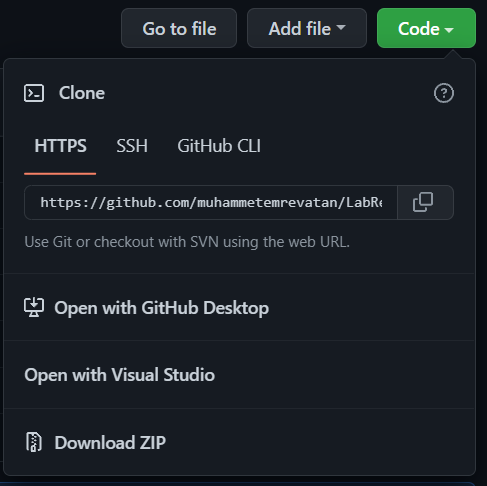
Task: Select the Download ZIP option text
Action: (110, 443)
